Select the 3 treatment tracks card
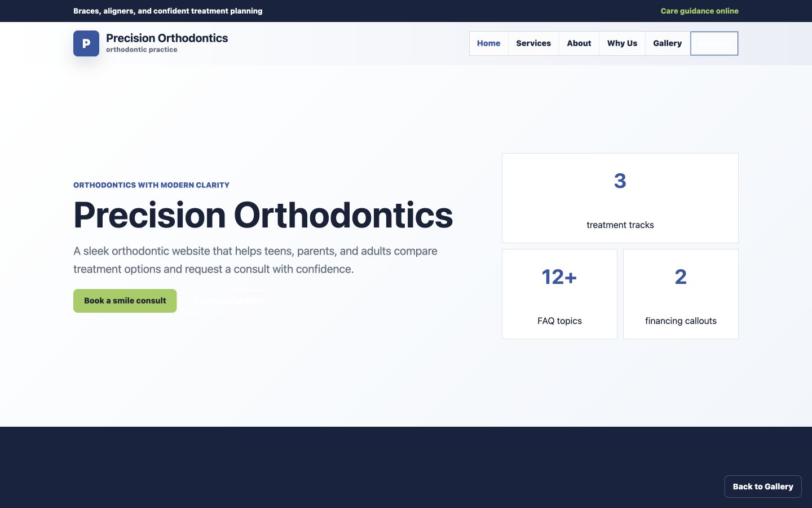812x508 pixels. click(620, 198)
